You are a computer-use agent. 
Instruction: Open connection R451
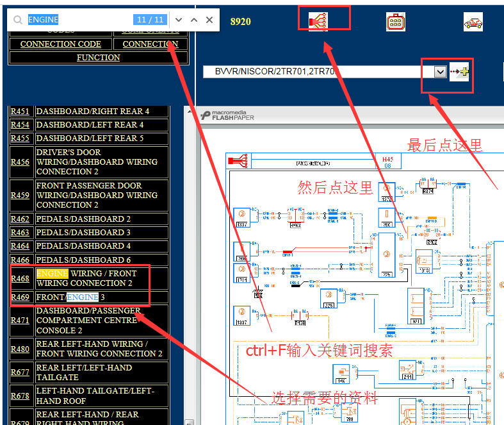(x=20, y=112)
